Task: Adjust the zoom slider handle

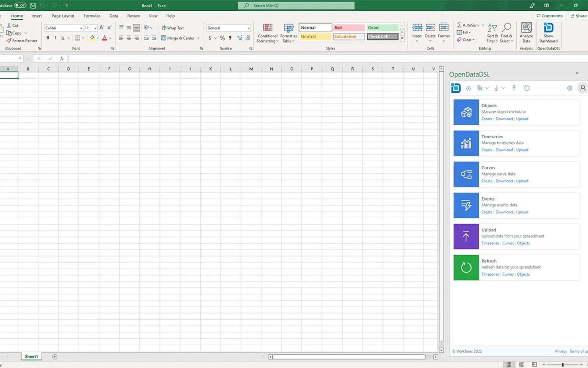Action: tap(563, 365)
